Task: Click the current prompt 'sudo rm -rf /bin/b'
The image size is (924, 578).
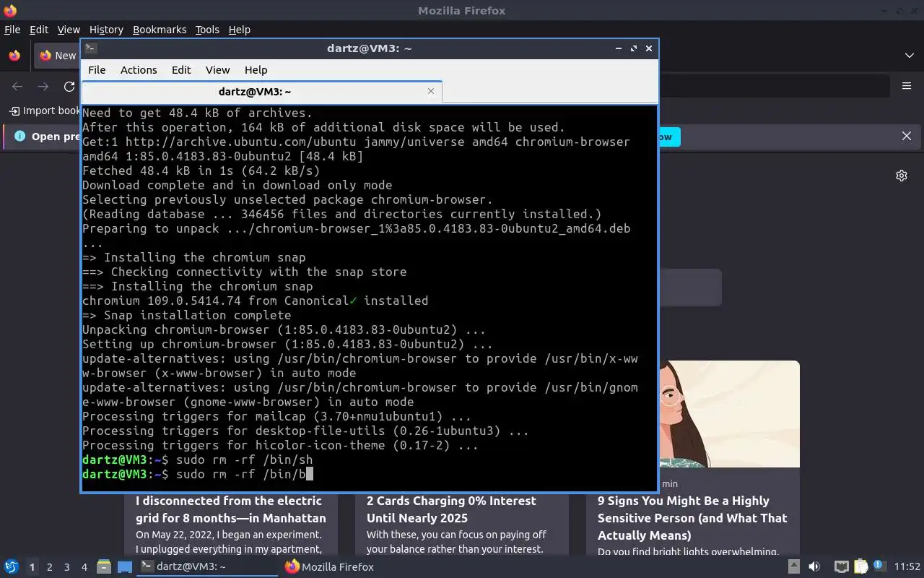Action: 240,474
